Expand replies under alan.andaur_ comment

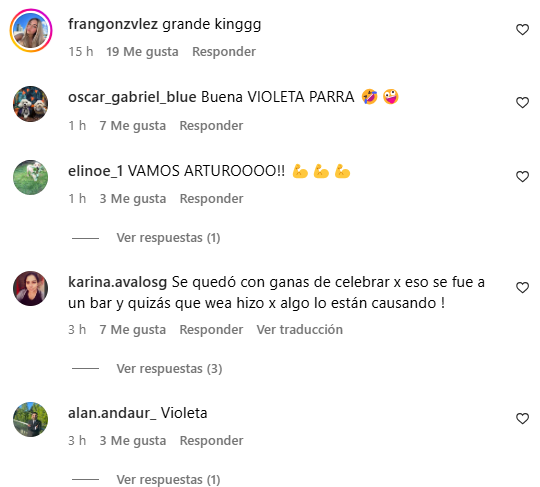click(168, 479)
